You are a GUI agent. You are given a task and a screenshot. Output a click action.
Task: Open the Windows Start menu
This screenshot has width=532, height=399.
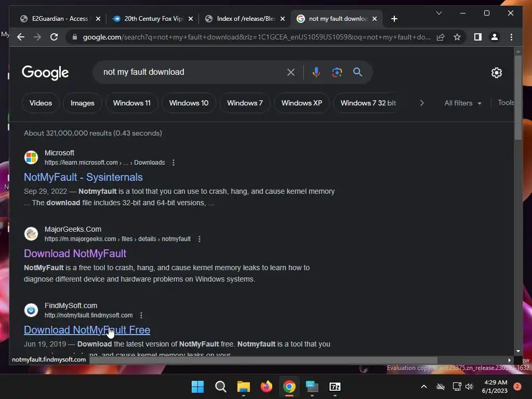[197, 387]
